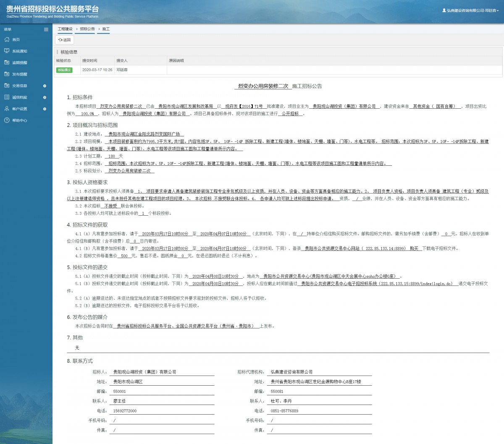Click the hamburger menu collapse icon
The height and width of the screenshot is (444, 504).
coord(46,29)
